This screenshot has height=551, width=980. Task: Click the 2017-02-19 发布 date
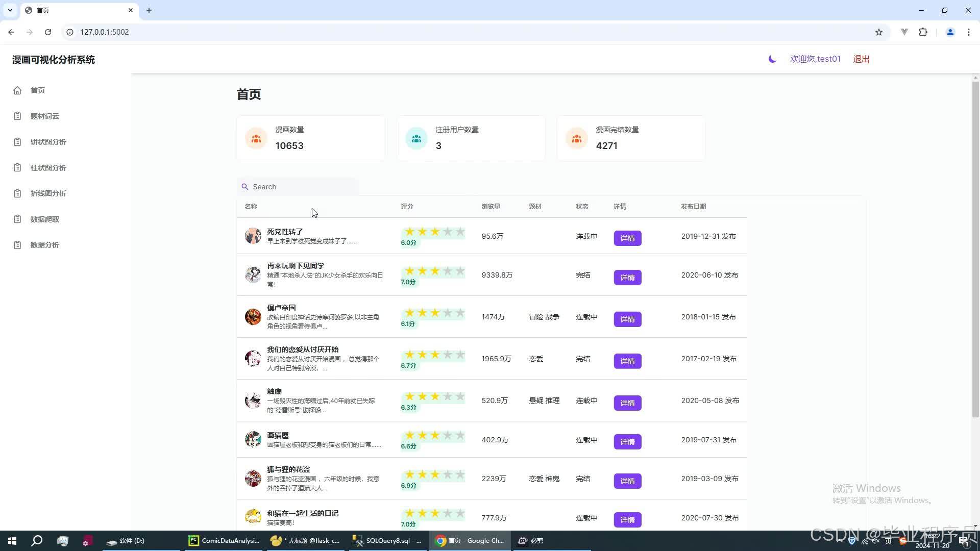click(x=709, y=359)
